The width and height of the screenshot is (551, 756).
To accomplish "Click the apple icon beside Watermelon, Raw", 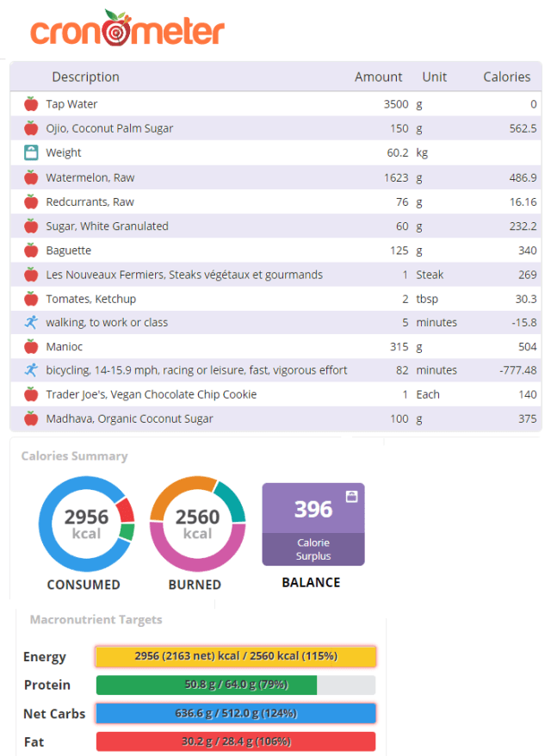I will 31,177.
